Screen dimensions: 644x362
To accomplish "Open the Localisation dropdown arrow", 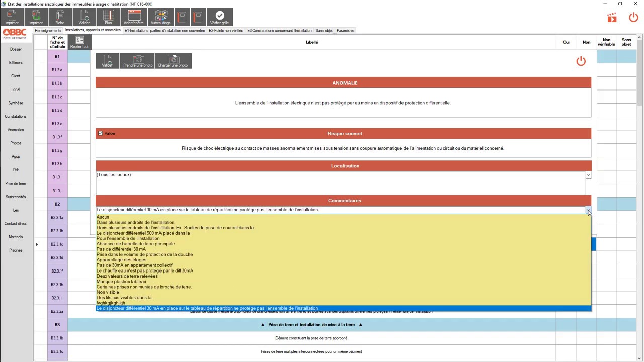I will (x=588, y=175).
